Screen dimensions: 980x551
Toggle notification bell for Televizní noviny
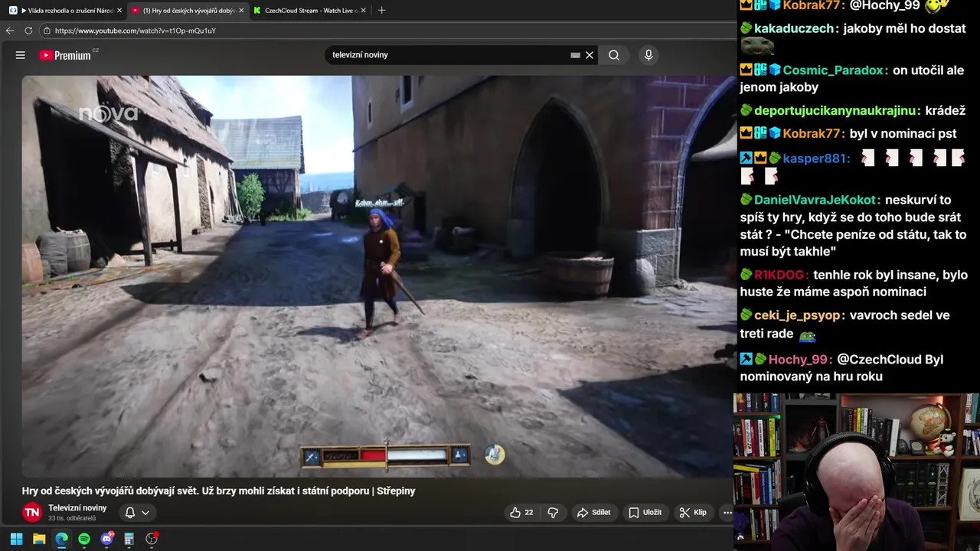(130, 513)
